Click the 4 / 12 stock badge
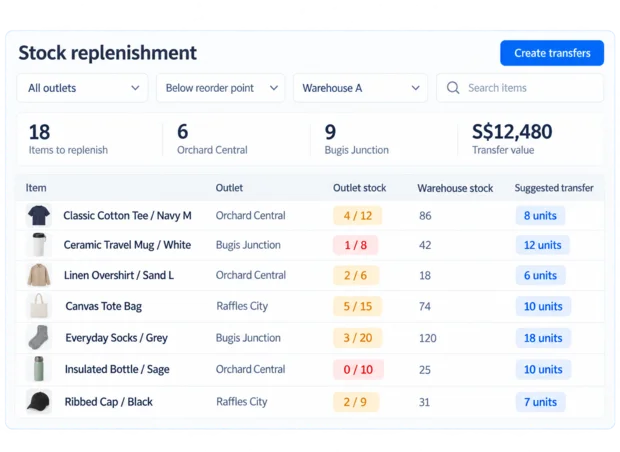Viewport: 620px width, 452px height. [357, 216]
